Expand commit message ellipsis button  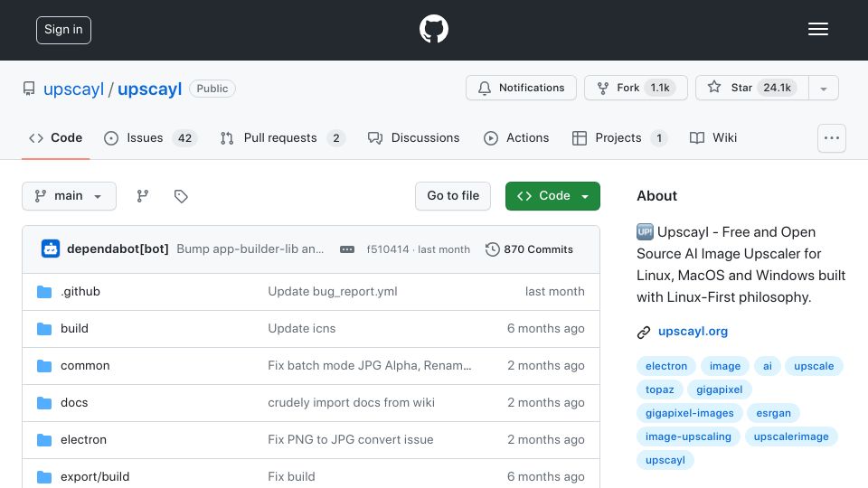coord(347,249)
